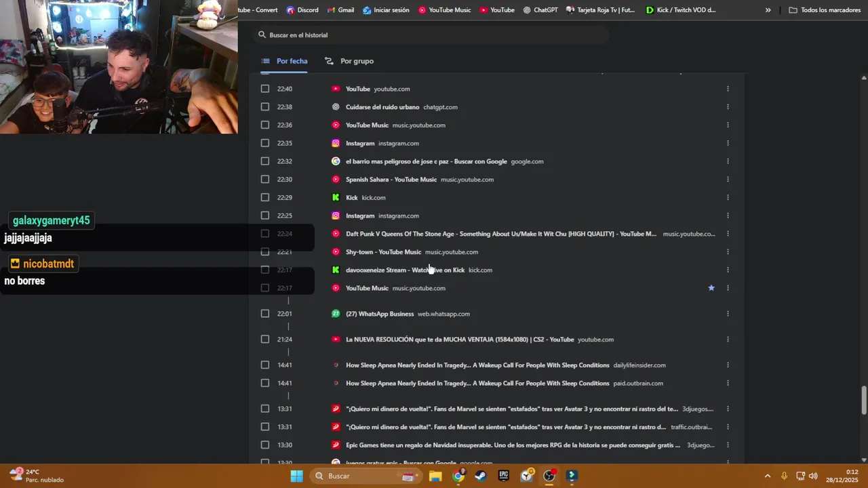This screenshot has width=868, height=488.
Task: Click the history page vertical scrollbar thumb
Action: click(863, 401)
